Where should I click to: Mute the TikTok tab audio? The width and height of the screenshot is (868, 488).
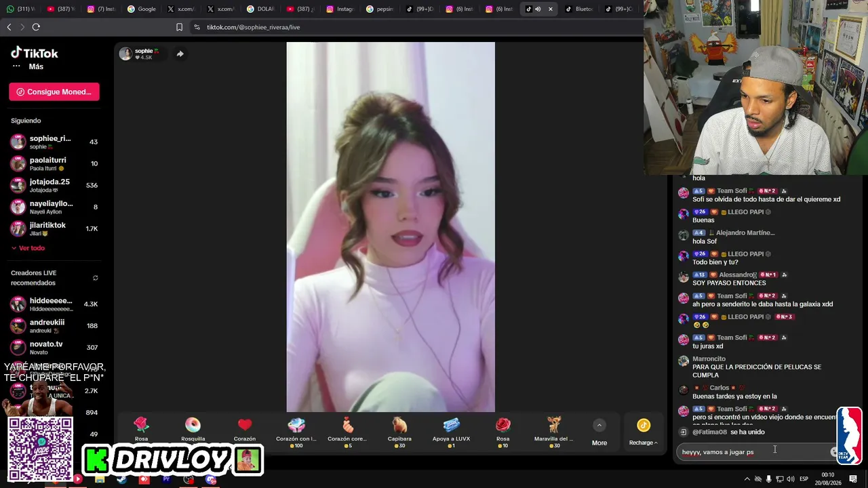(538, 9)
